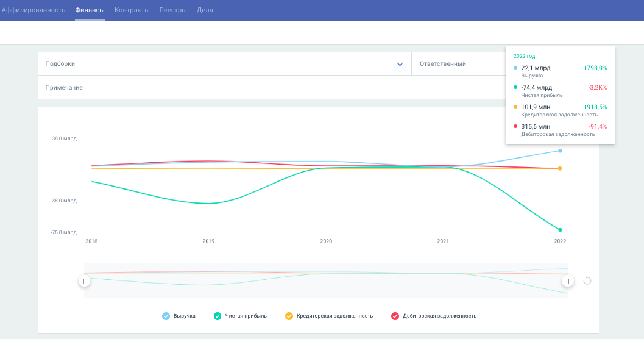
Task: Click the green Чистая прибыль 2022 data point
Action: coord(560,230)
